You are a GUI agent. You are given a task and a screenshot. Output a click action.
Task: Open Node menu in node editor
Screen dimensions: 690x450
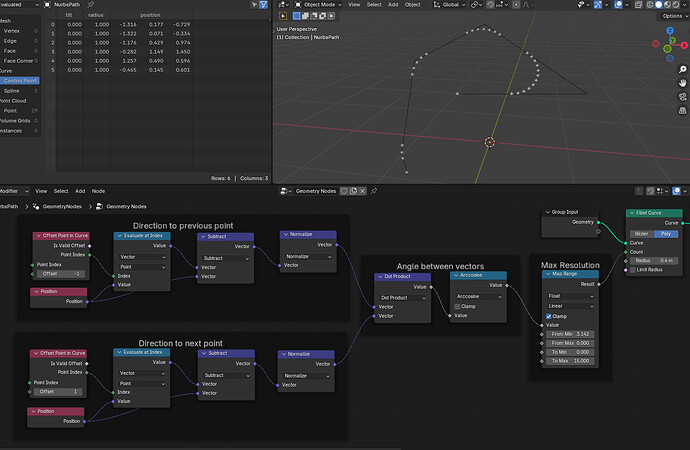[98, 191]
